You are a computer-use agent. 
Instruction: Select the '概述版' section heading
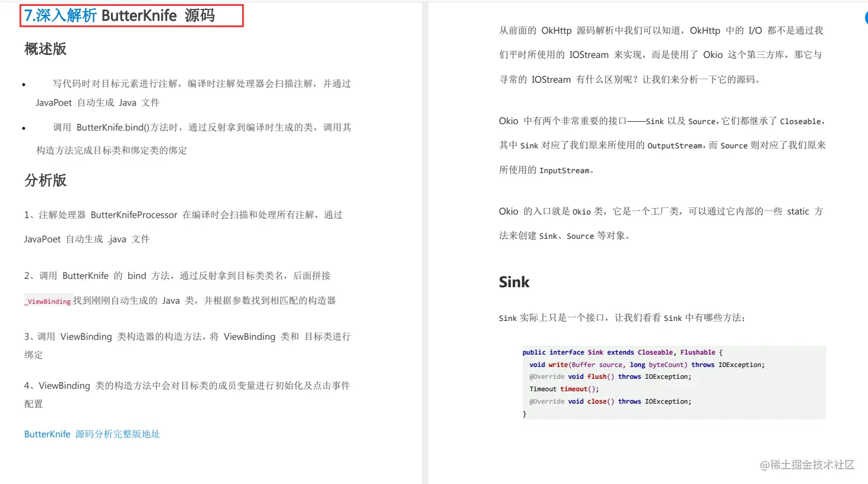(45, 49)
